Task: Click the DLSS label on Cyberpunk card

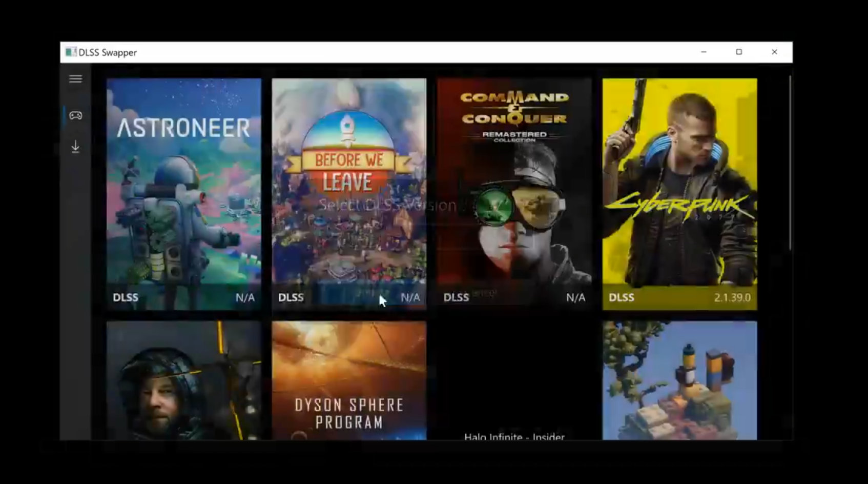Action: (622, 298)
